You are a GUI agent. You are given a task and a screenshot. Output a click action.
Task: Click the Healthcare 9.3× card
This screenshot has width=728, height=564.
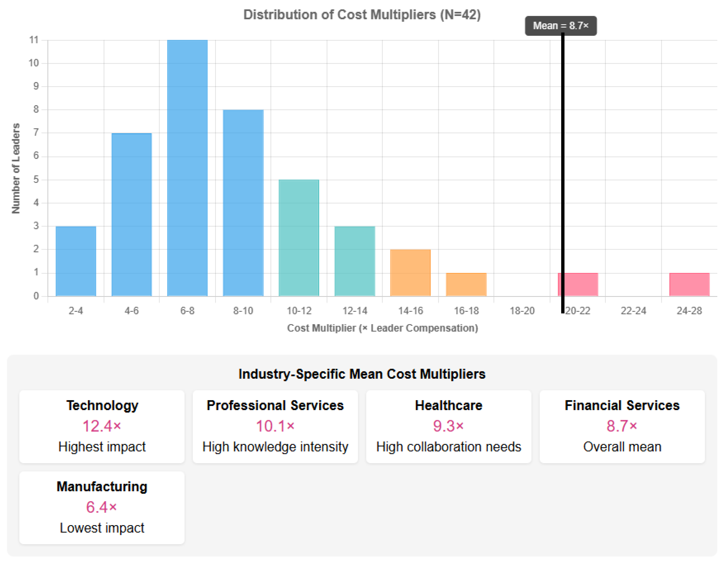449,426
